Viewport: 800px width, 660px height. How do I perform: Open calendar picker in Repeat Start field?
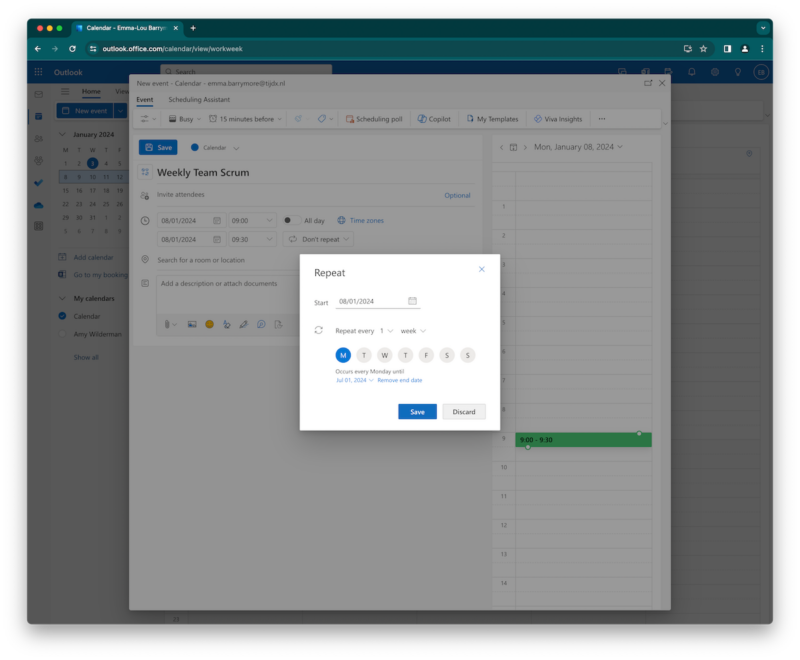(412, 301)
